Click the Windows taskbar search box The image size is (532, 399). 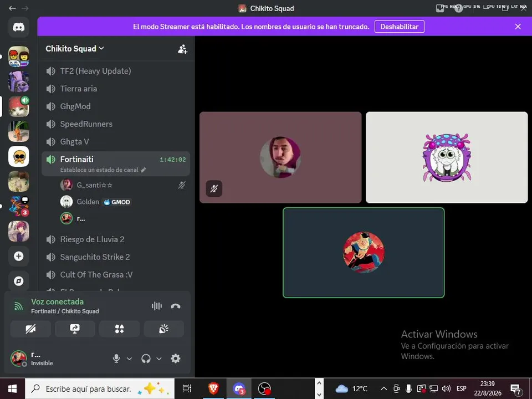point(100,388)
